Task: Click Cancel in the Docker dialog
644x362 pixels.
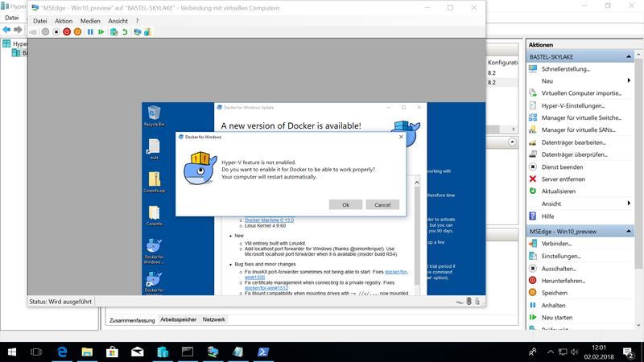Action: 382,205
